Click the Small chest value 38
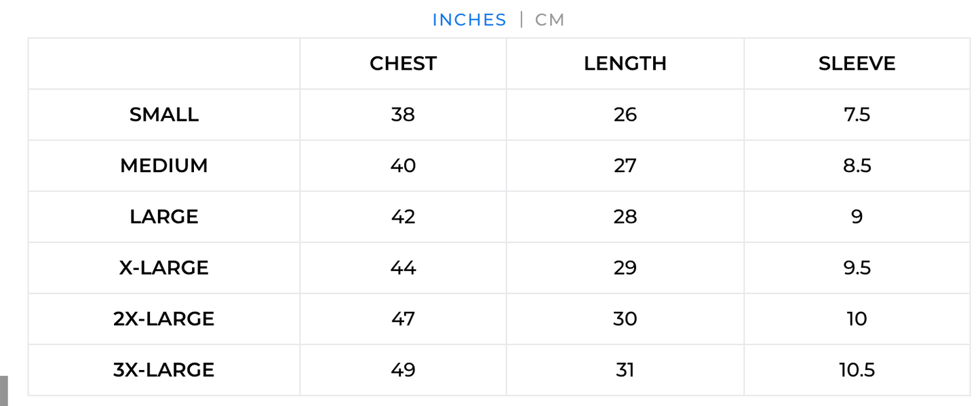Image resolution: width=980 pixels, height=406 pixels. (x=403, y=115)
